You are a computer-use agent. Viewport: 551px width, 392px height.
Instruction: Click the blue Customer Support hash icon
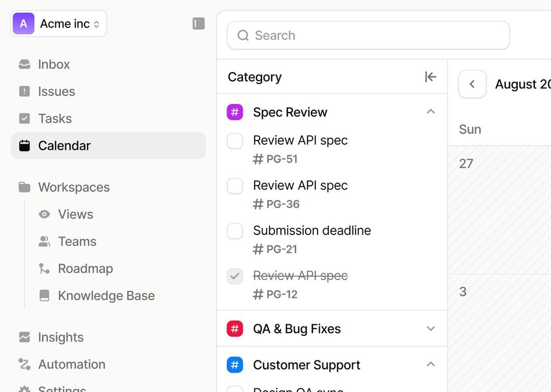click(x=235, y=365)
